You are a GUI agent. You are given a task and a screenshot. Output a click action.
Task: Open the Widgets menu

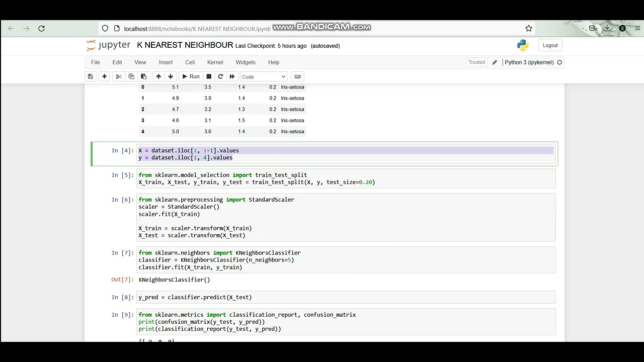pyautogui.click(x=246, y=62)
